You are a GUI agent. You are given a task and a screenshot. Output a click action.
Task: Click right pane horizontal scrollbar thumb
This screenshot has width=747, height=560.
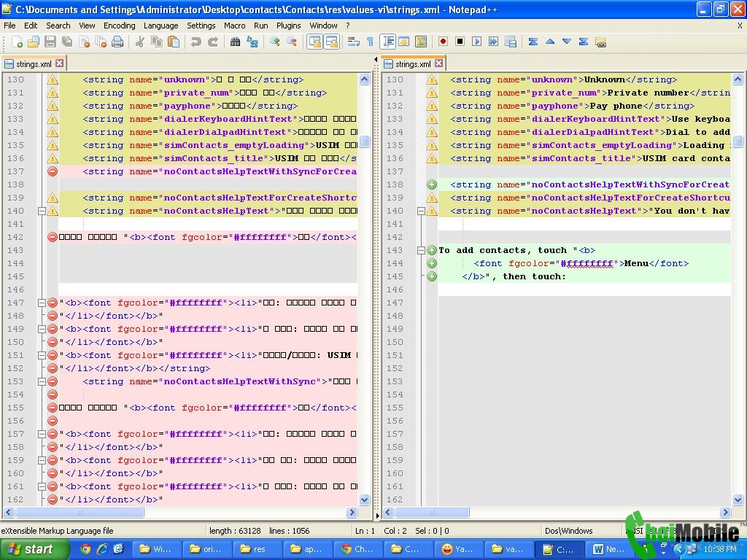pos(432,513)
